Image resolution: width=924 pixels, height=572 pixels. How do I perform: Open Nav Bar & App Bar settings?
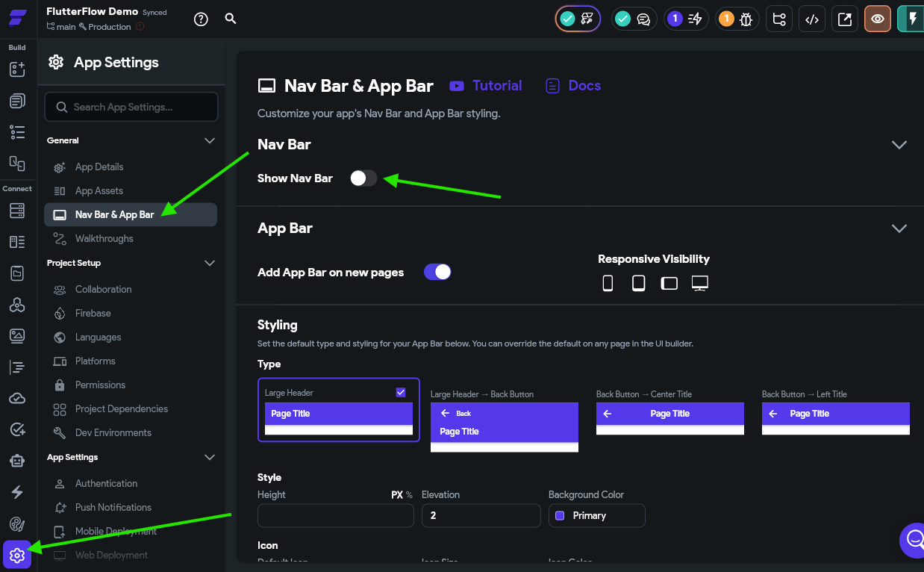coord(131,214)
